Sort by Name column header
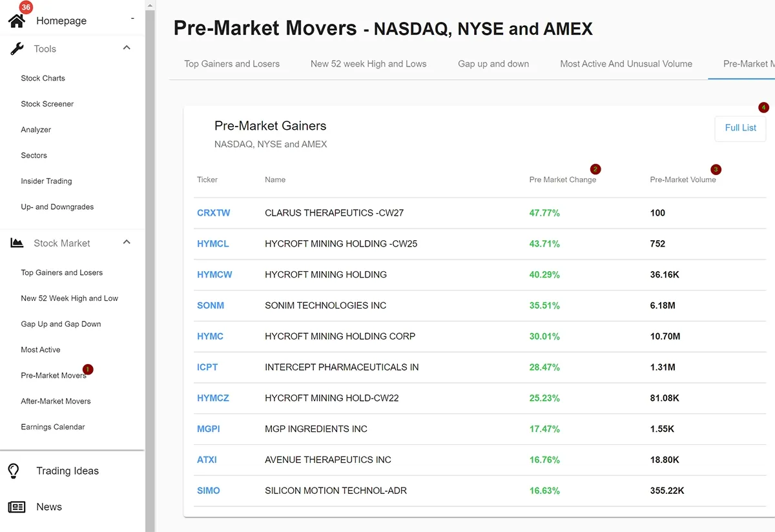 pos(275,179)
